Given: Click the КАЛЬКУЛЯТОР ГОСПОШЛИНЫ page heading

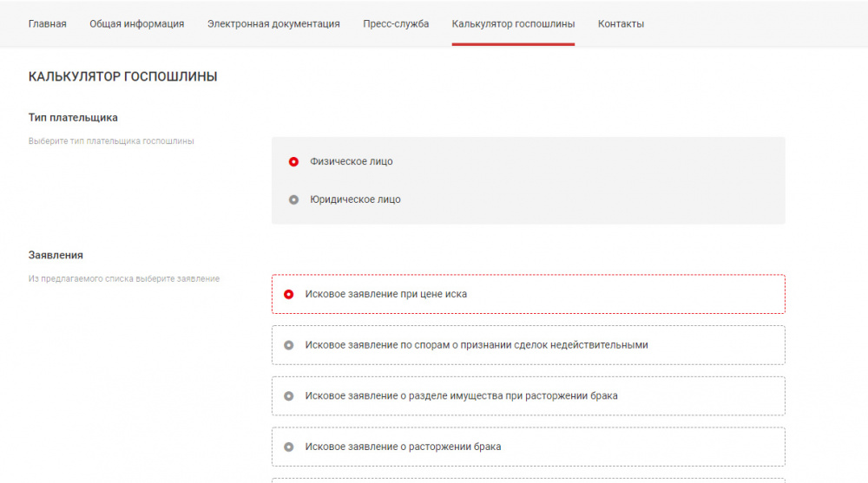Looking at the screenshot, I should pos(122,77).
